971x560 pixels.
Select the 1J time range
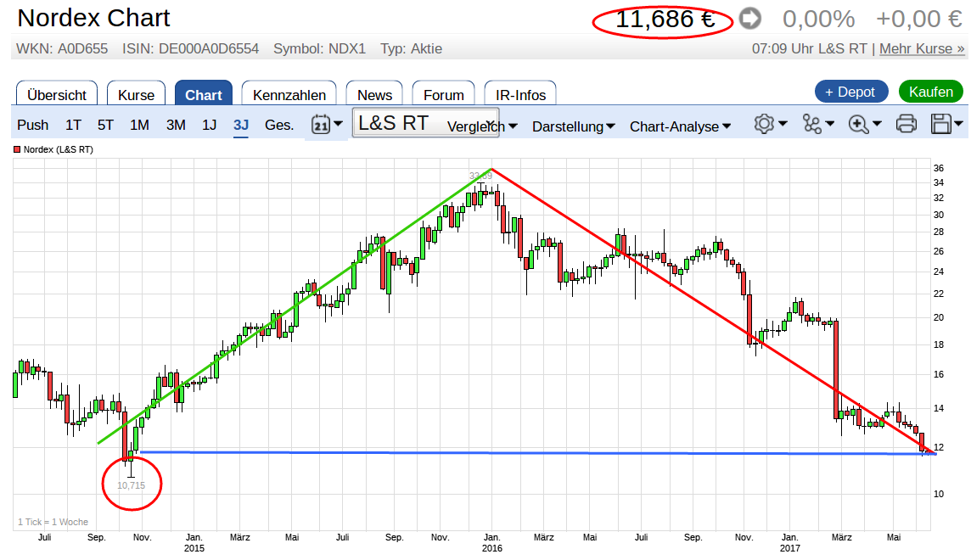(x=210, y=125)
